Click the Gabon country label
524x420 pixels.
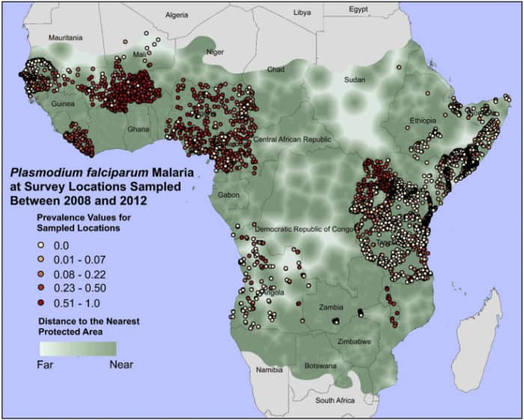[x=228, y=195]
